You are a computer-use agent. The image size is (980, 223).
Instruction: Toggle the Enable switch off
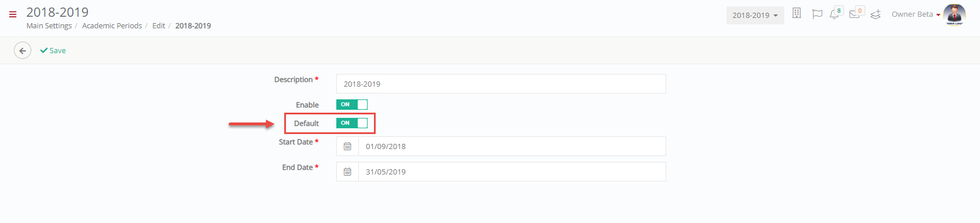[352, 105]
